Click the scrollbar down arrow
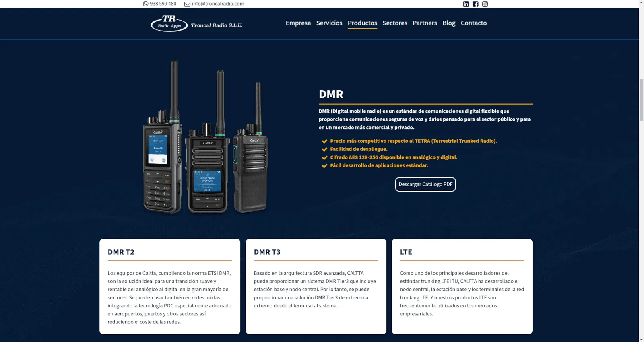644x342 pixels. 641,339
